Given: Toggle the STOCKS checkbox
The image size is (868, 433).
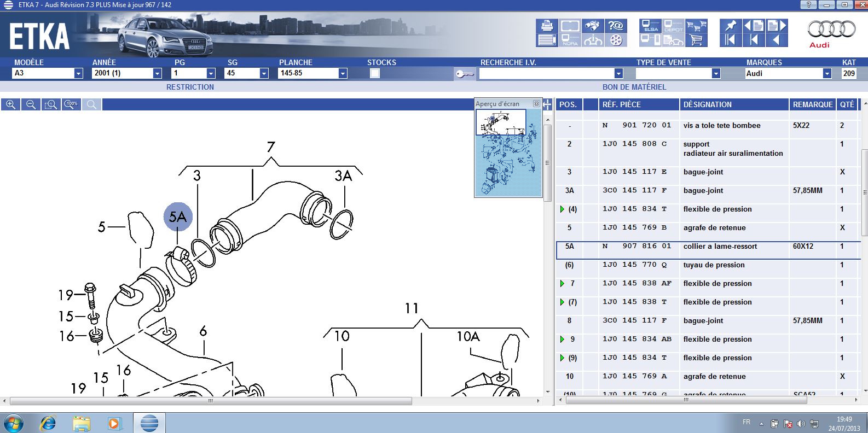Looking at the screenshot, I should (375, 73).
